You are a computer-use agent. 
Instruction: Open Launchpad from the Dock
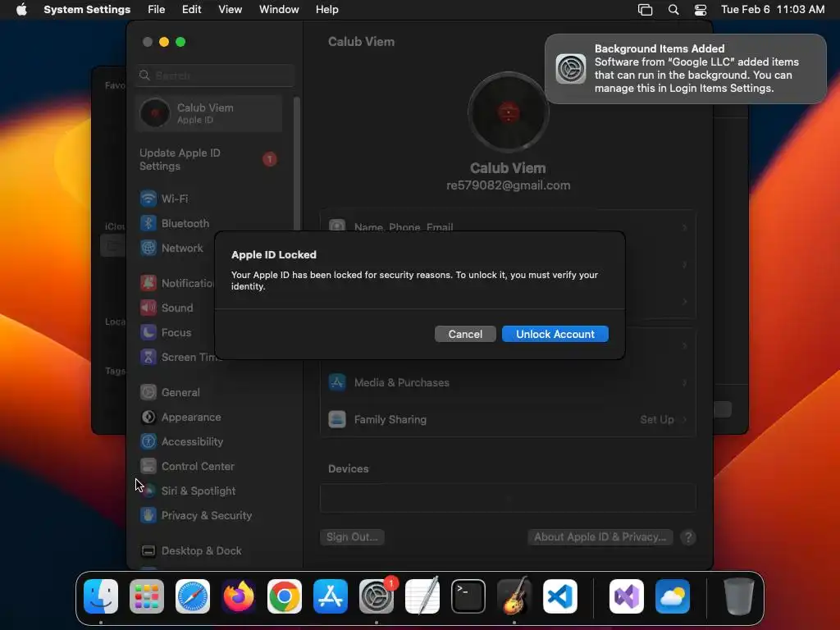pyautogui.click(x=147, y=596)
